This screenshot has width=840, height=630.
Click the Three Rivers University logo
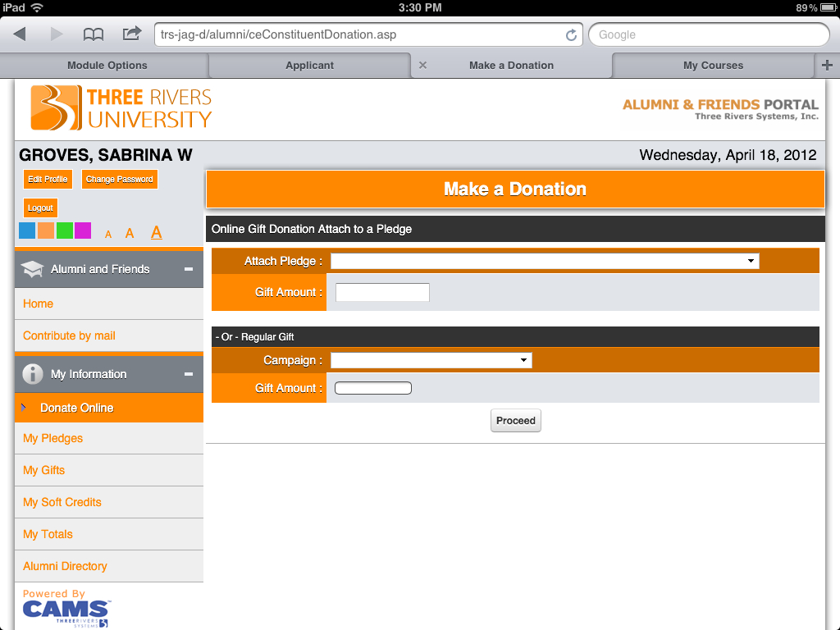(121, 108)
